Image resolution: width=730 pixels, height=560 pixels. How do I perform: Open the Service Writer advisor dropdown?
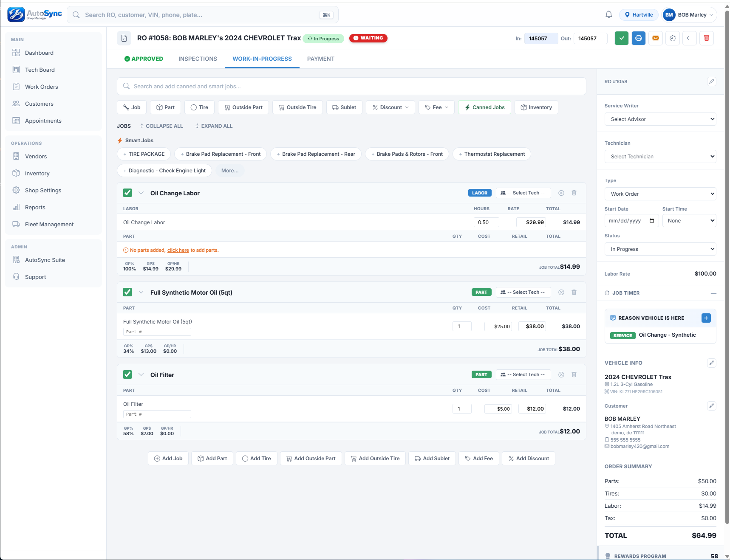660,119
